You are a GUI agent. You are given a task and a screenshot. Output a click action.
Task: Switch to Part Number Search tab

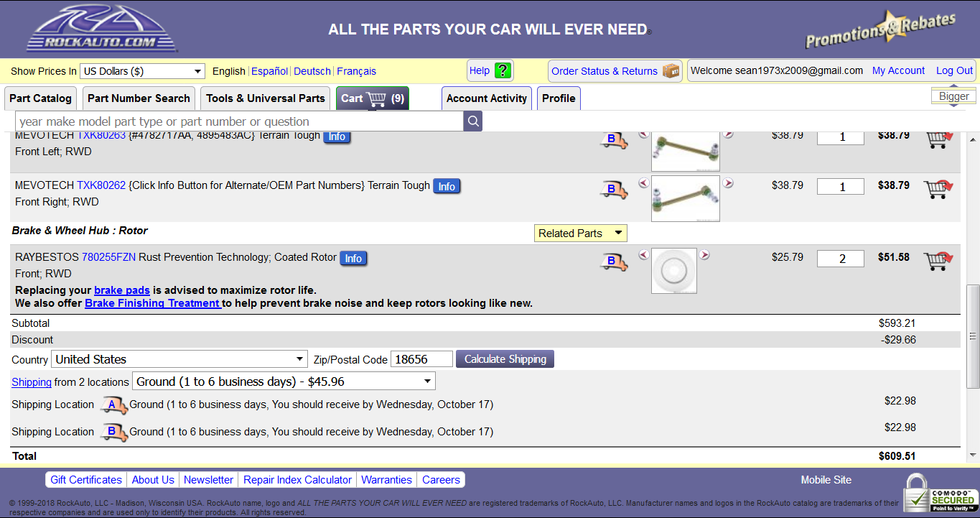(x=139, y=98)
